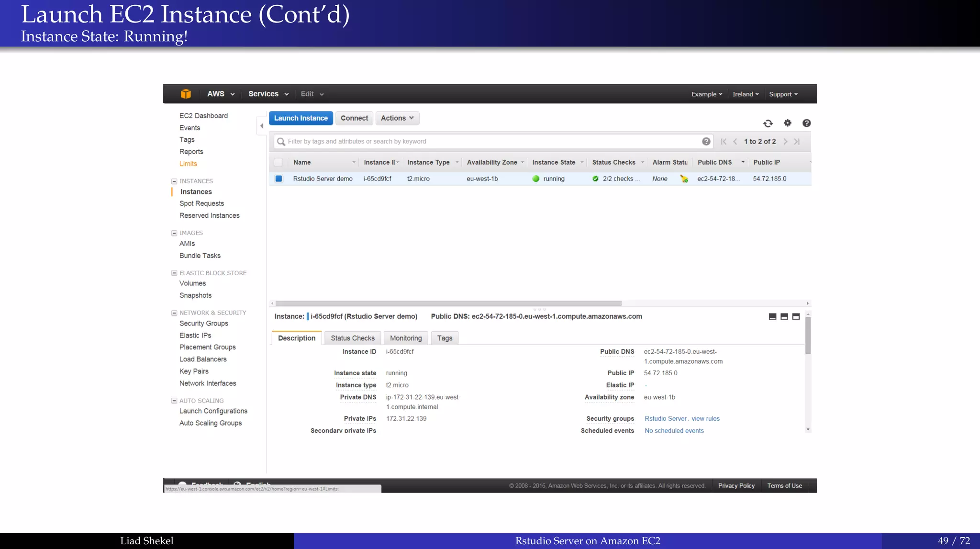Viewport: 980px width, 549px height.
Task: Open the Rstudio Server security group link
Action: 666,419
